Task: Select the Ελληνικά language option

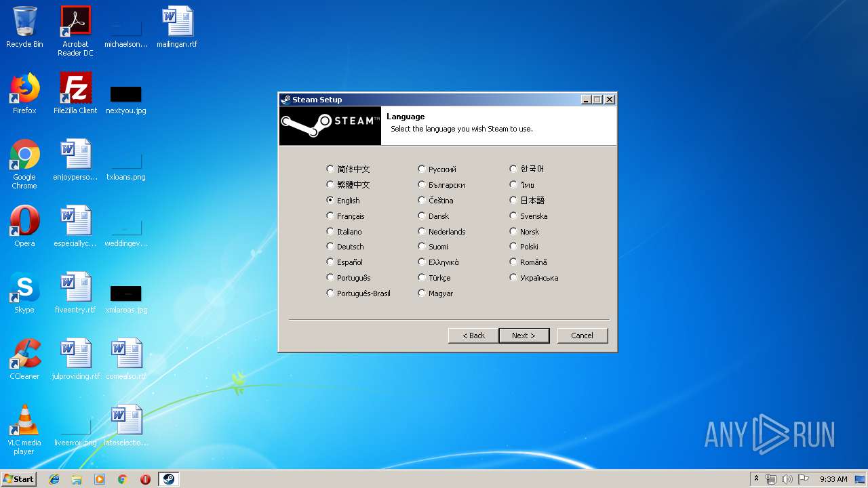Action: [x=439, y=262]
